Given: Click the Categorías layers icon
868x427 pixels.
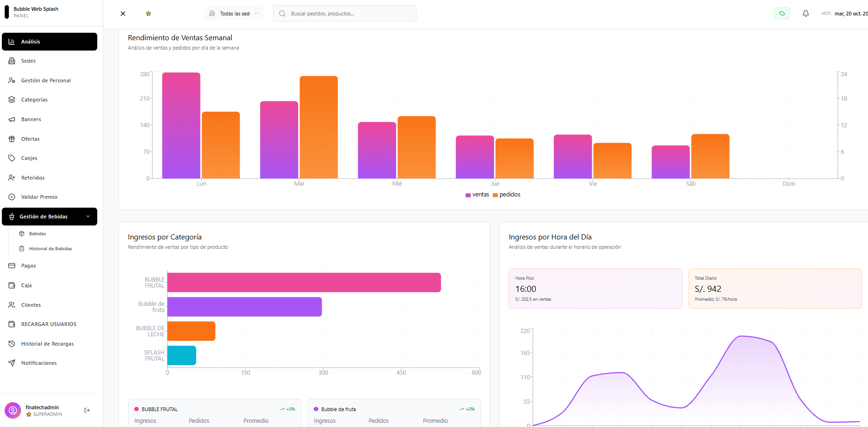Looking at the screenshot, I should click(x=12, y=100).
